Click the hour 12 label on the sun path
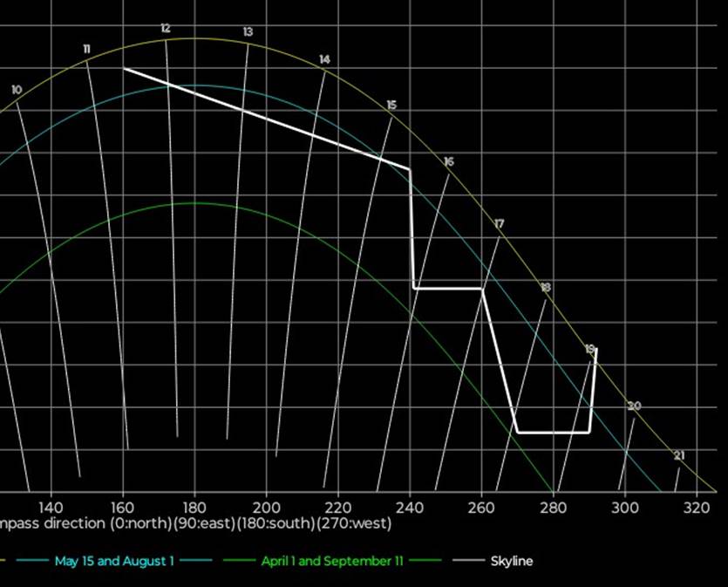 click(x=166, y=29)
